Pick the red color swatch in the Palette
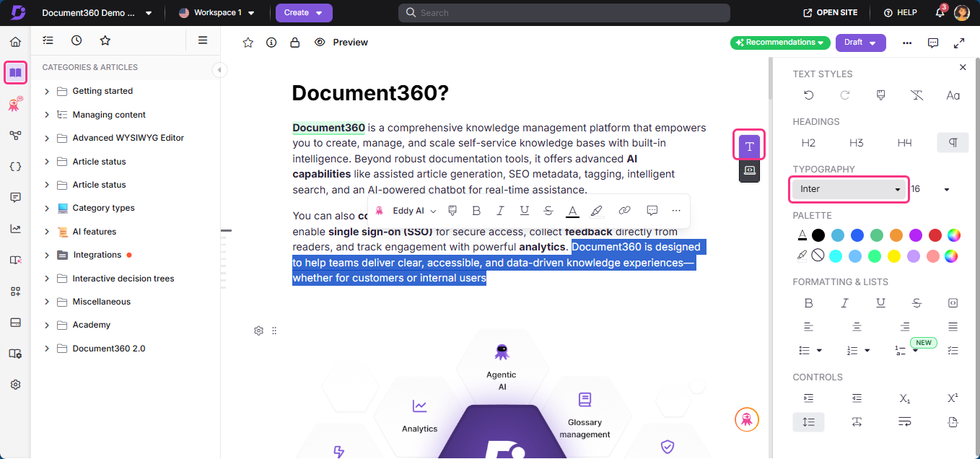Image resolution: width=980 pixels, height=459 pixels. point(935,235)
